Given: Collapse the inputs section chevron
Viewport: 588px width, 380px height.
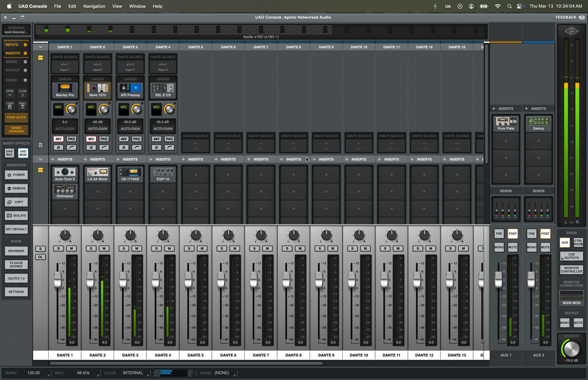Looking at the screenshot, I should 41,47.
